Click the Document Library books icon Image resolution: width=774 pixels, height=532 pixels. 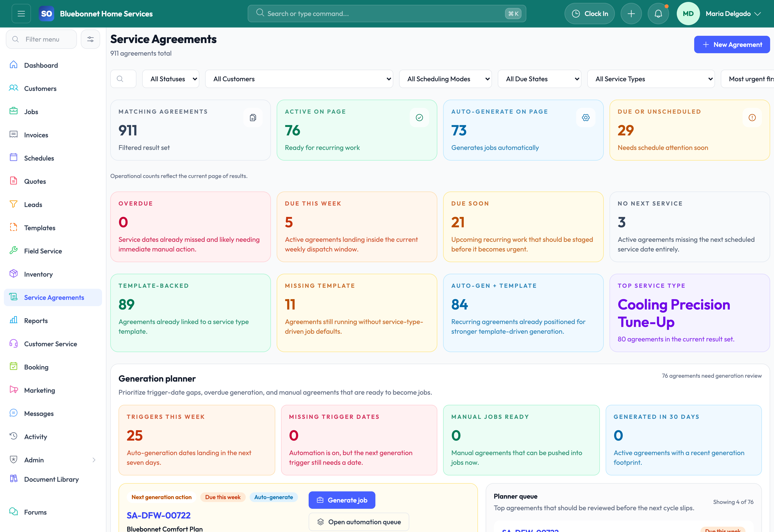[14, 479]
